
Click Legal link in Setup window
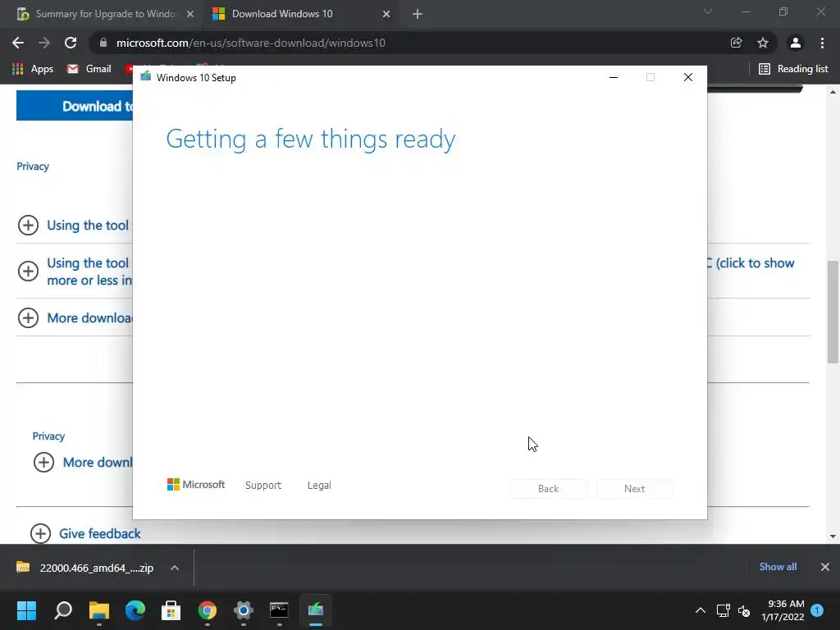[x=319, y=486]
